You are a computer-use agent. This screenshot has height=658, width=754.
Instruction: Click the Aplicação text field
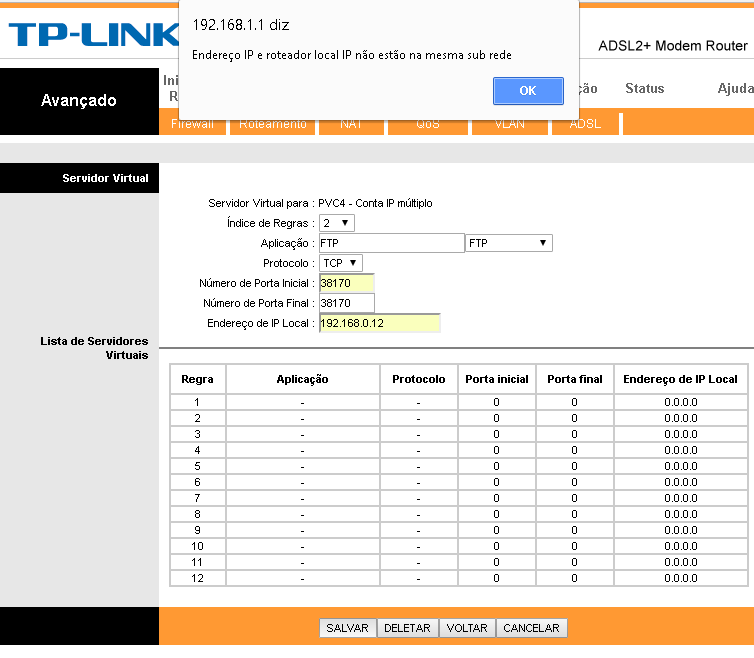click(392, 243)
